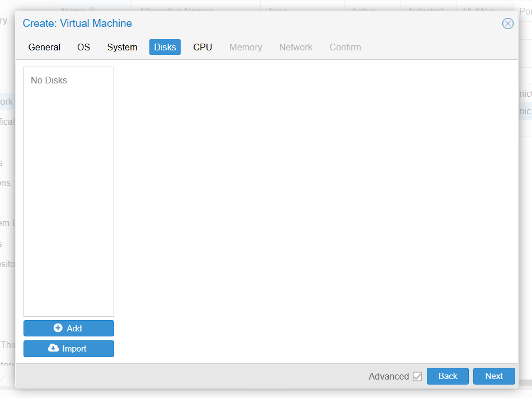
Task: Toggle the Advanced checkbox
Action: [417, 376]
